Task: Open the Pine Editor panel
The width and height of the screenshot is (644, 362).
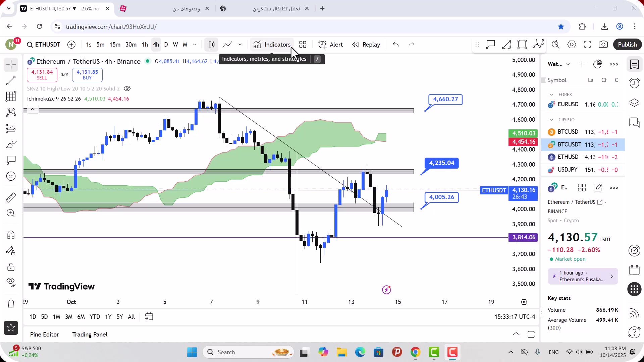Action: point(44,335)
